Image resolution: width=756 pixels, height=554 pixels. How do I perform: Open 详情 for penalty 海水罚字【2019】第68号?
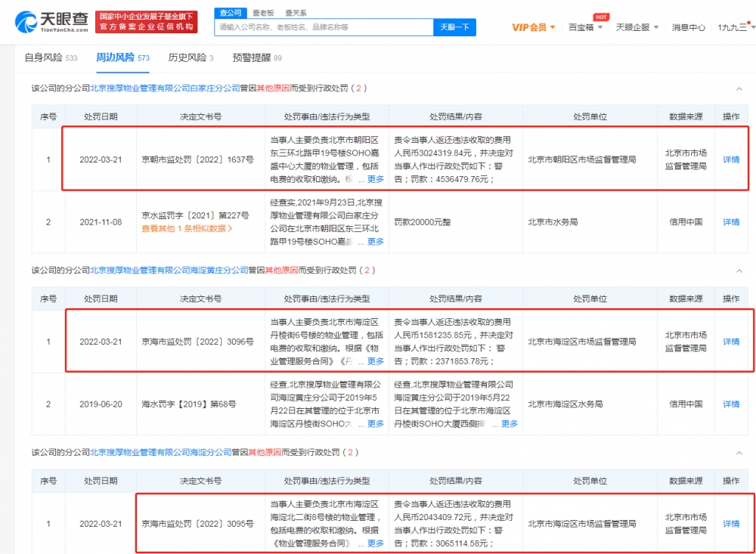tap(731, 404)
